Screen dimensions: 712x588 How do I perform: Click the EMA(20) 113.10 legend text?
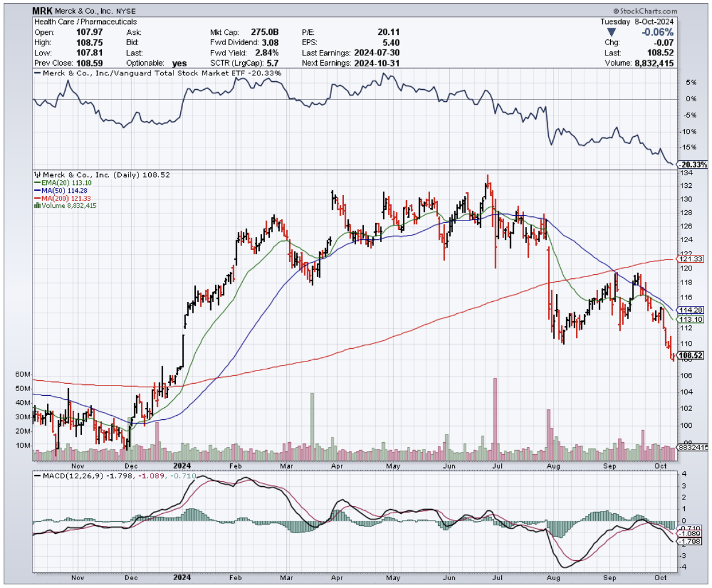(66, 183)
